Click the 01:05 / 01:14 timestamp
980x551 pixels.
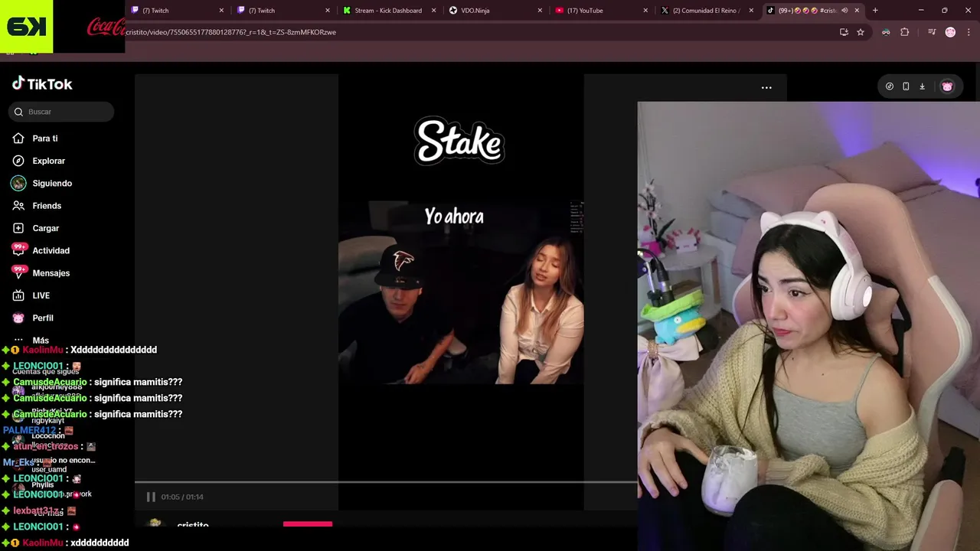click(x=182, y=497)
